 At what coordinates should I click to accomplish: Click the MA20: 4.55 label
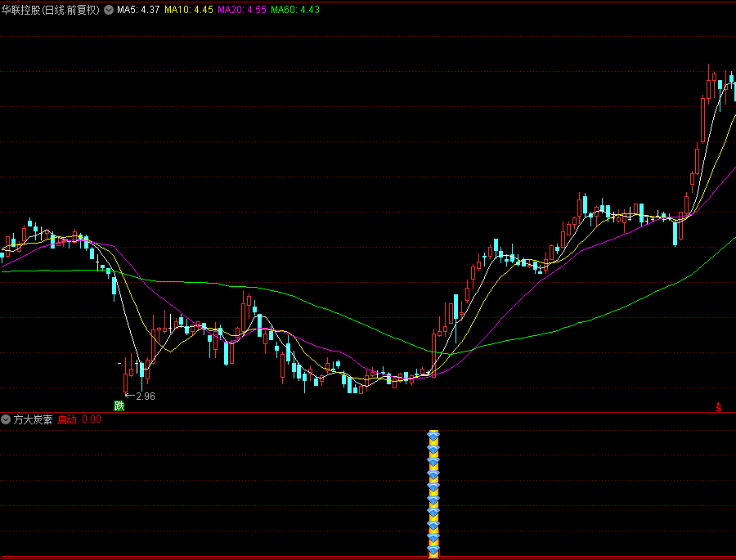(x=242, y=10)
